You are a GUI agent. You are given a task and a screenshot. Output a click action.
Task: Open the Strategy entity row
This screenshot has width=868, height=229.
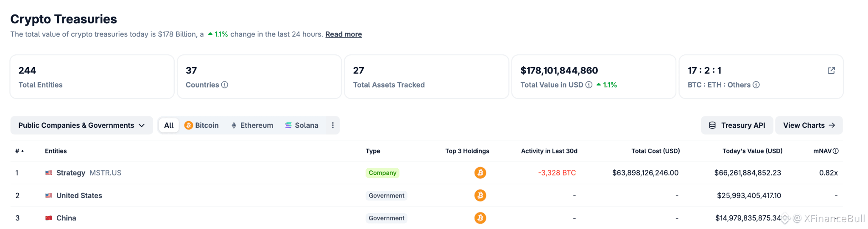(x=427, y=173)
